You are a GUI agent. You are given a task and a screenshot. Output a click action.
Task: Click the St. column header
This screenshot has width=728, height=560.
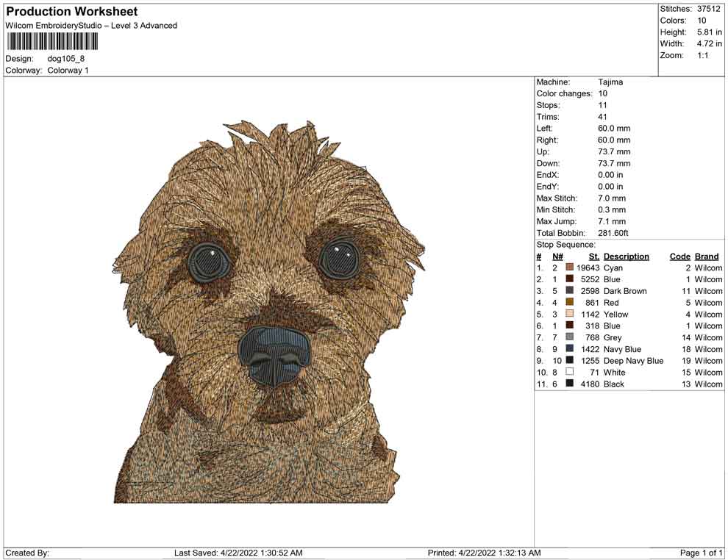click(x=596, y=256)
